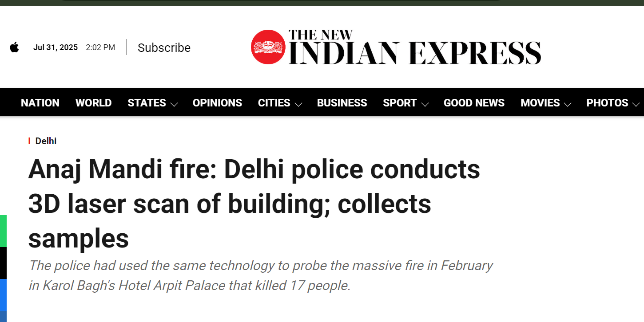Click the Apple logo icon
This screenshot has height=322, width=644.
click(x=15, y=47)
